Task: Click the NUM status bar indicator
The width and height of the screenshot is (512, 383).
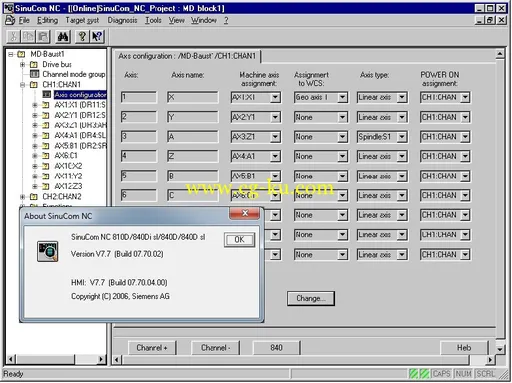Action: [x=463, y=374]
